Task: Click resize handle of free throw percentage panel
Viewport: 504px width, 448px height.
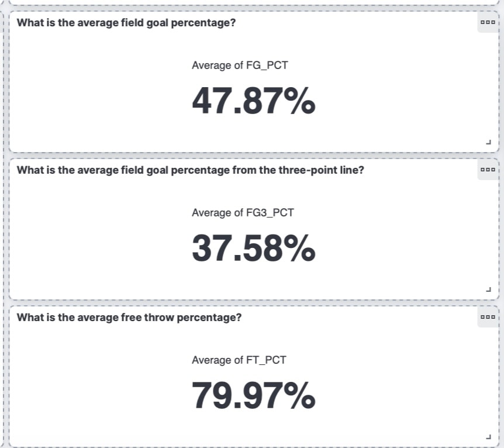Action: [x=489, y=436]
